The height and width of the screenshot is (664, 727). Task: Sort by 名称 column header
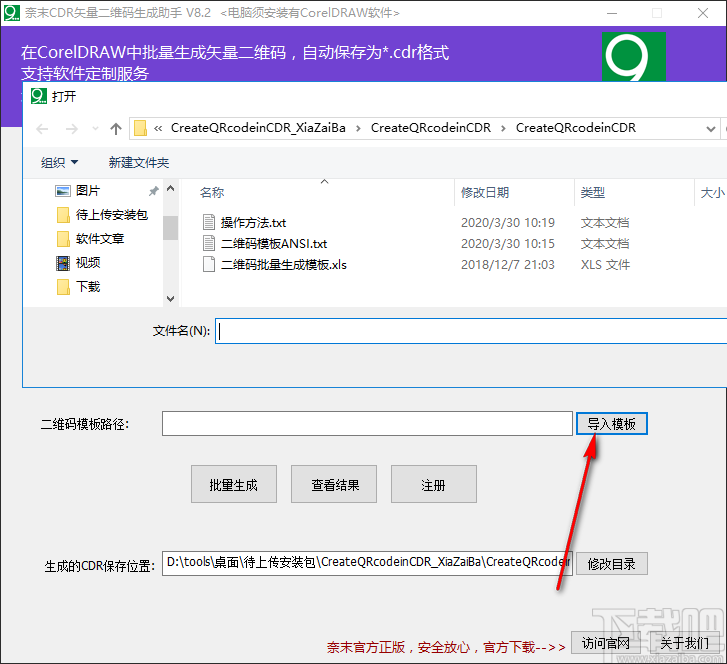212,192
